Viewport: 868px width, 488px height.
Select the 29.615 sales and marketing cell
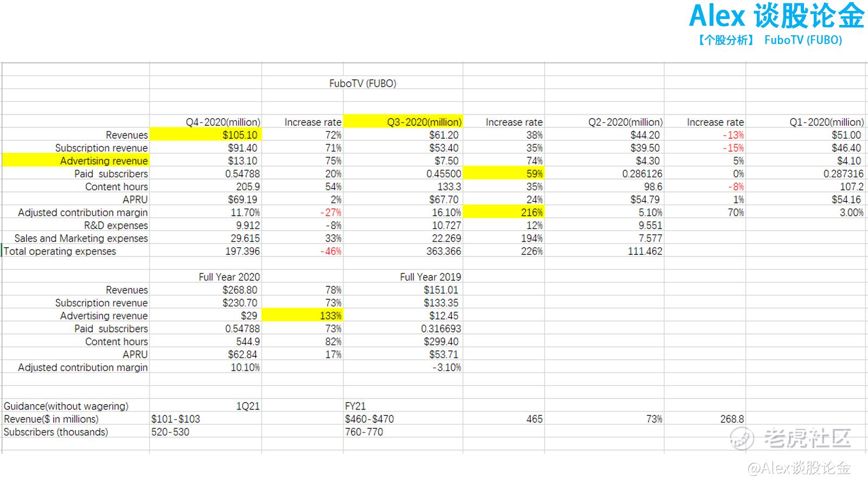pyautogui.click(x=206, y=239)
